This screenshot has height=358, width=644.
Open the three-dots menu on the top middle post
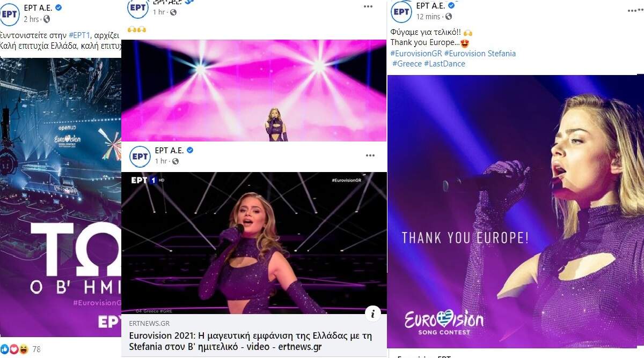click(x=368, y=6)
